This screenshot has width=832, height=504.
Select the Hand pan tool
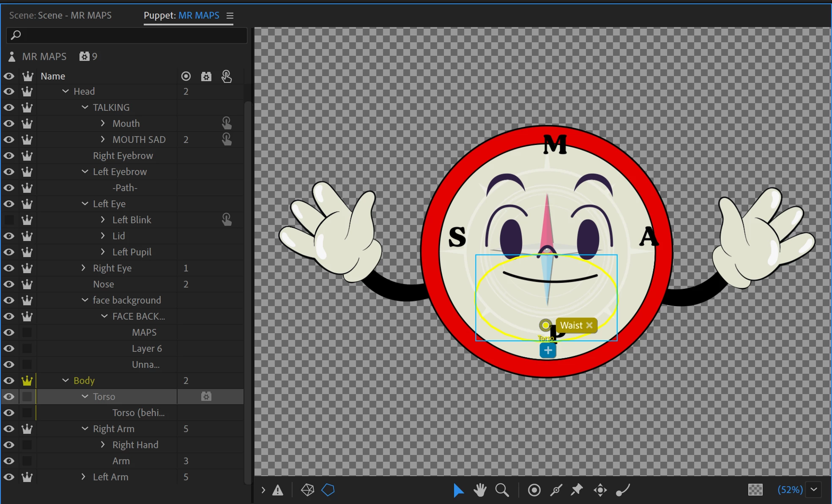point(480,490)
